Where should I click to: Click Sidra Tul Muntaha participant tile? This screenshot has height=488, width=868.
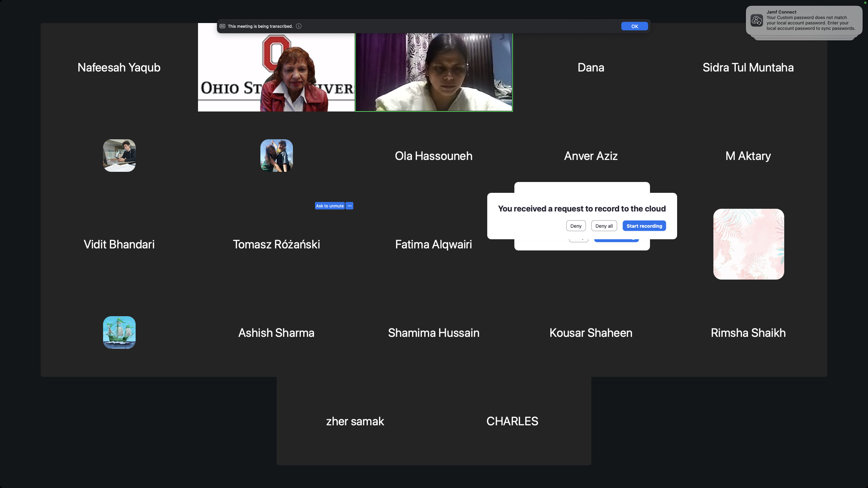coord(748,67)
